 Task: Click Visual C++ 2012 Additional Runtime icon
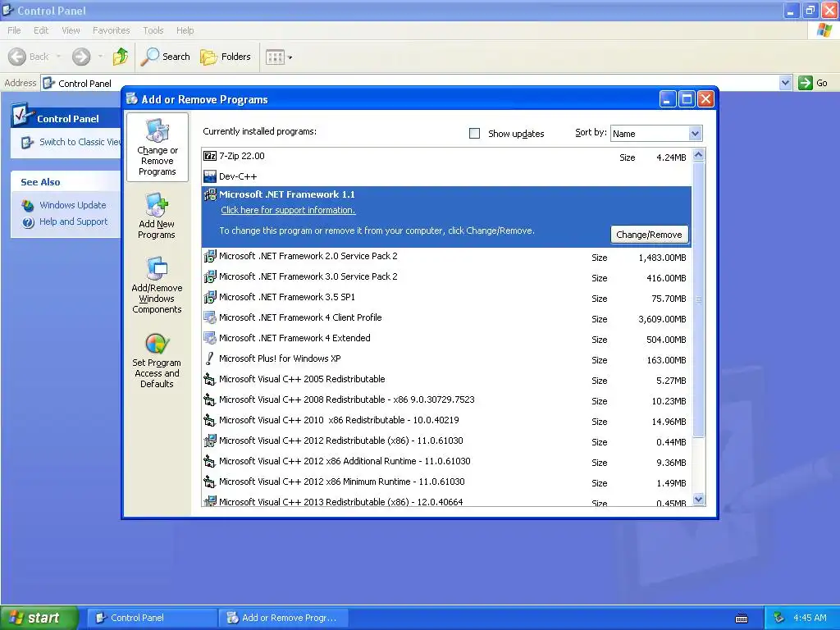210,461
